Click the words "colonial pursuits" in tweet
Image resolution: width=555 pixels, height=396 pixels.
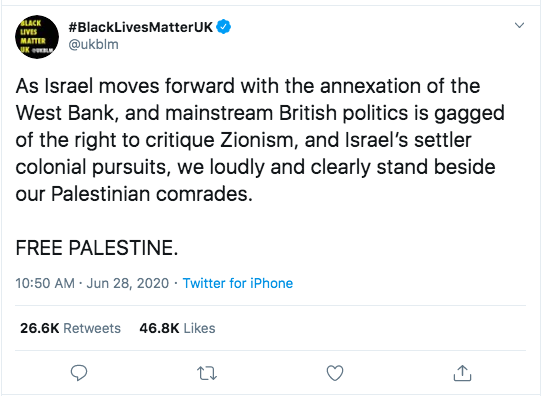coord(91,167)
